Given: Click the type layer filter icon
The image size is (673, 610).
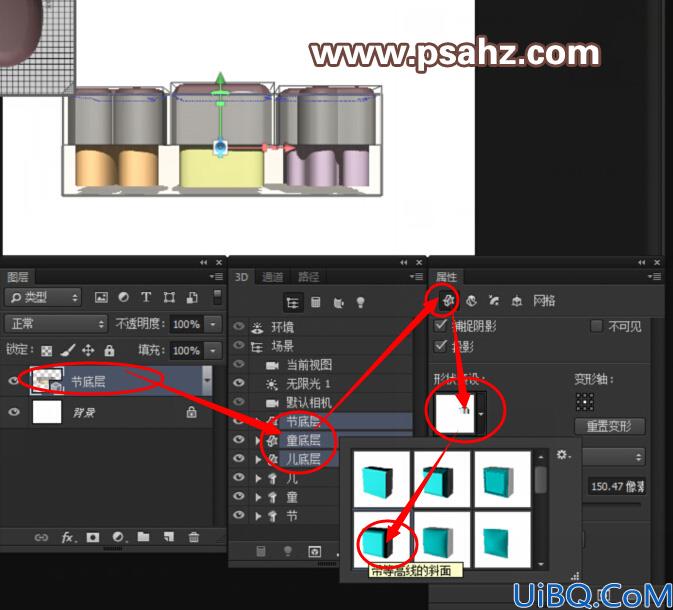Looking at the screenshot, I should pos(146,297).
